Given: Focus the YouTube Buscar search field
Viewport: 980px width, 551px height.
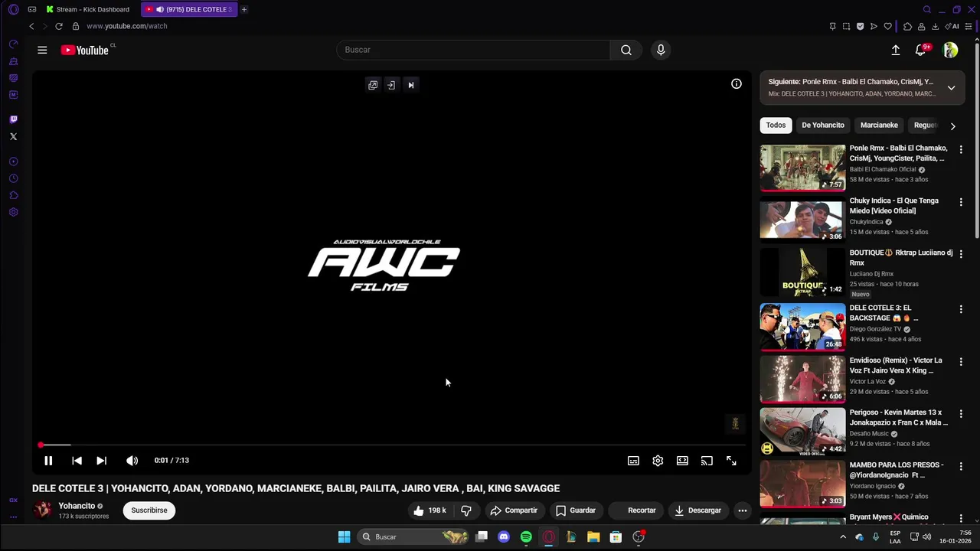Looking at the screenshot, I should coord(473,50).
